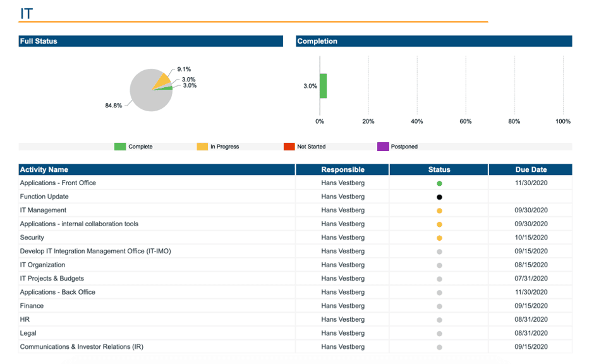
Task: Click the Complete legend label
Action: click(x=140, y=147)
